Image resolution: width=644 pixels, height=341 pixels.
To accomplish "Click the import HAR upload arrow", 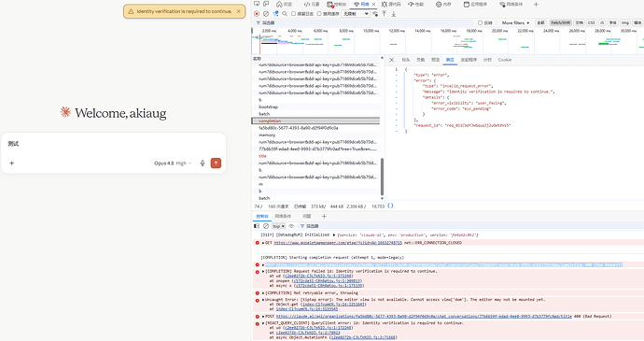I will pyautogui.click(x=384, y=14).
